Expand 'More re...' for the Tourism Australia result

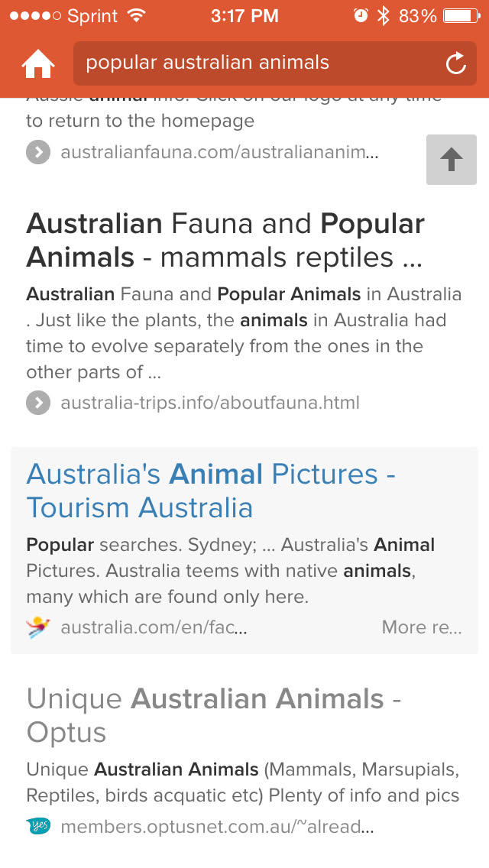(422, 627)
